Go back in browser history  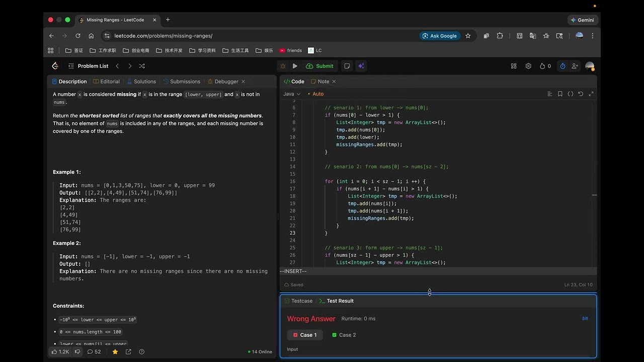click(51, 36)
